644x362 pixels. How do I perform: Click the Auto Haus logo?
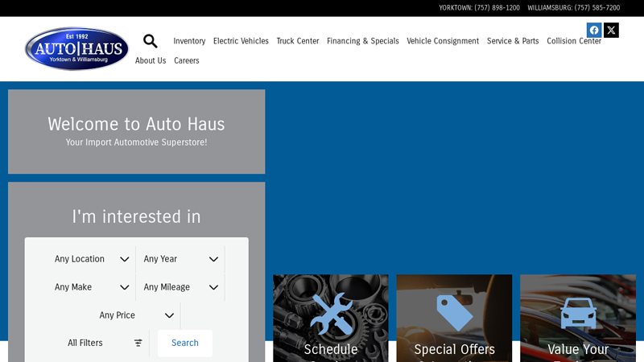coord(76,49)
